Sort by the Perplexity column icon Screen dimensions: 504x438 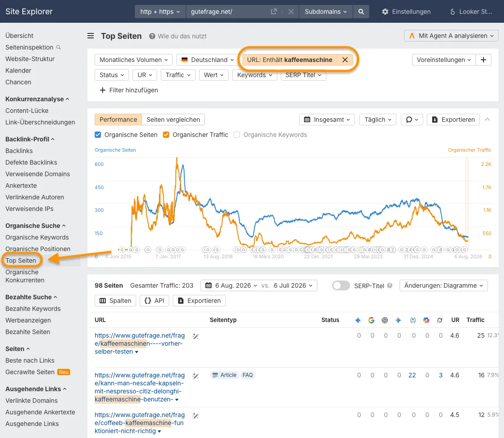click(413, 320)
